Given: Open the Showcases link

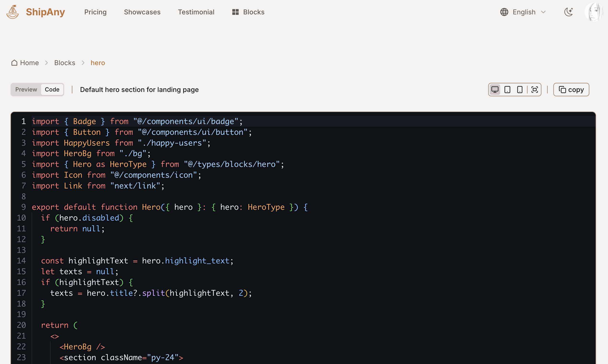Looking at the screenshot, I should (x=142, y=12).
